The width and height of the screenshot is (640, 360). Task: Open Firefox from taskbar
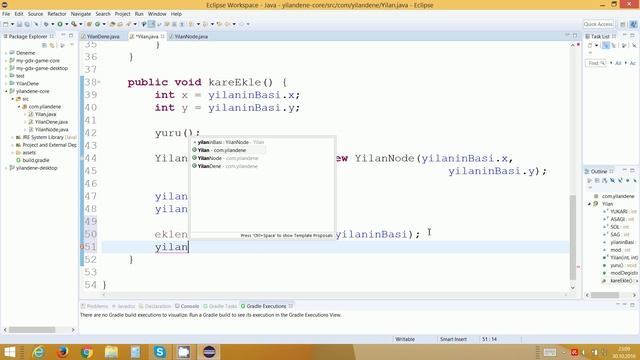point(62,352)
